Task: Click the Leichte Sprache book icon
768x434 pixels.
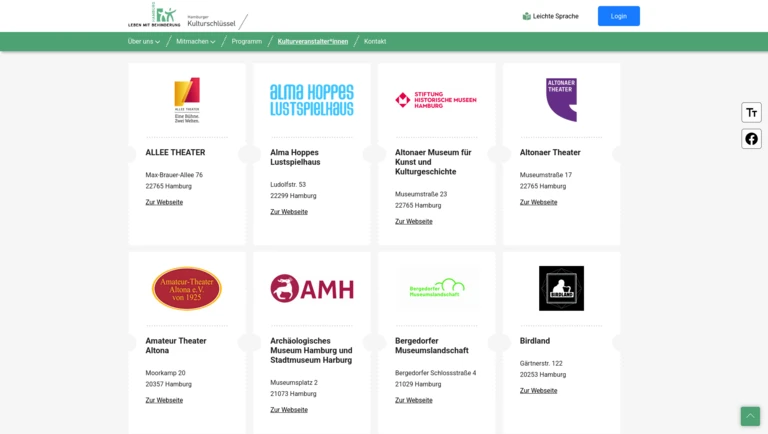Action: pyautogui.click(x=527, y=16)
